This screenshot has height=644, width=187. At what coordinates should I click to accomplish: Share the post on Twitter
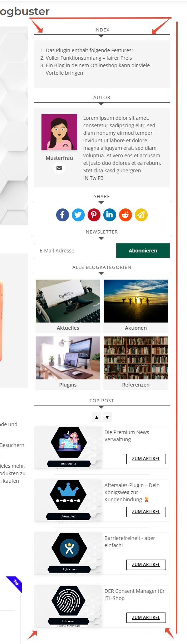(x=78, y=215)
